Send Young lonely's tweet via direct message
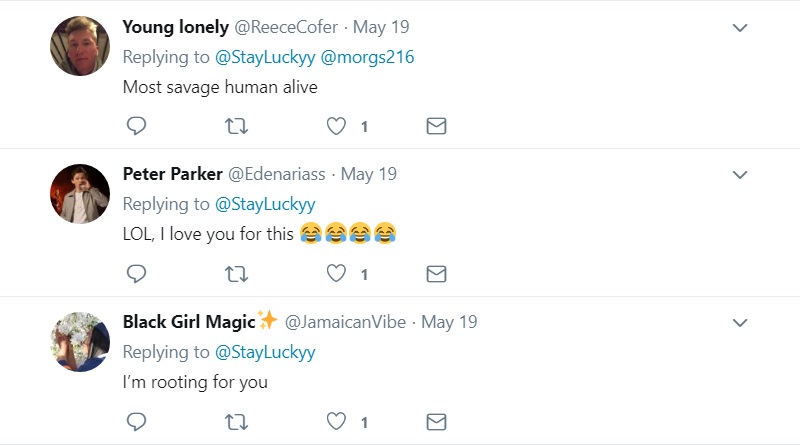Screen dimensions: 800x445 coord(436,126)
